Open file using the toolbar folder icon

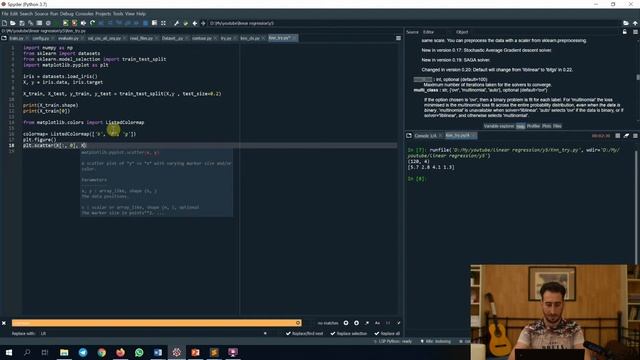13,23
